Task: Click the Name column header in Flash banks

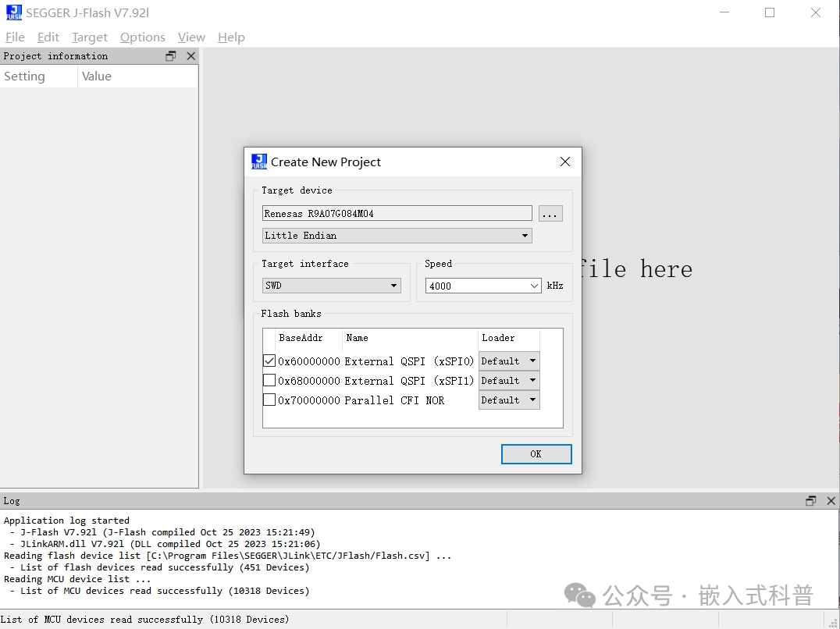Action: (410, 338)
